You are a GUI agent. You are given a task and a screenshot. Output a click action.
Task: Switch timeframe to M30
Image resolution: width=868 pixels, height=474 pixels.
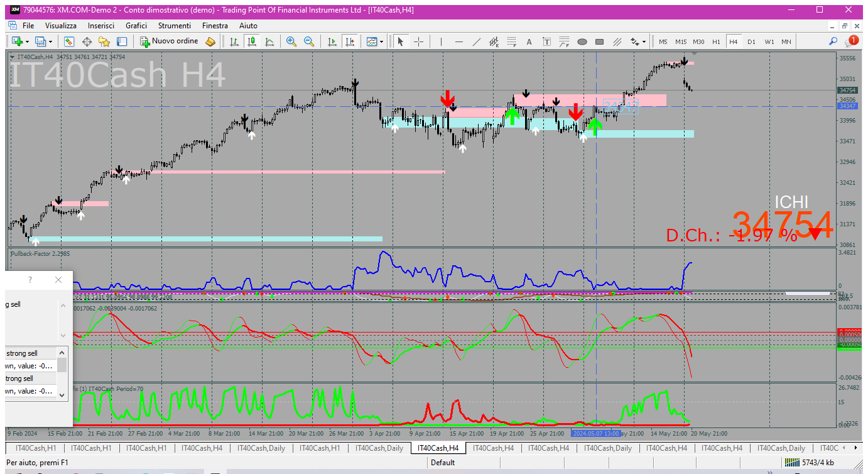click(698, 41)
